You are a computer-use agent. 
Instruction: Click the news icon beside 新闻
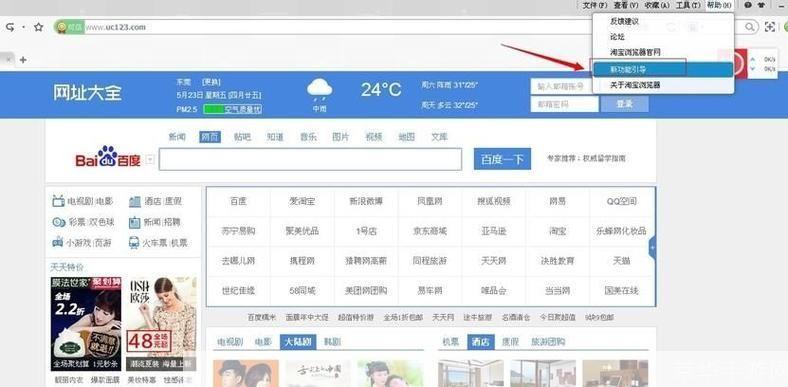tap(135, 222)
